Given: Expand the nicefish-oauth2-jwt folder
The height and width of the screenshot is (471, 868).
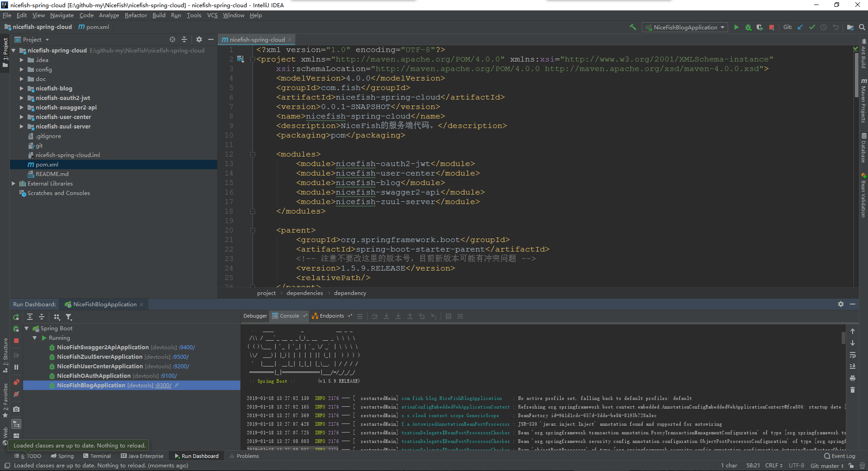Looking at the screenshot, I should pyautogui.click(x=21, y=98).
